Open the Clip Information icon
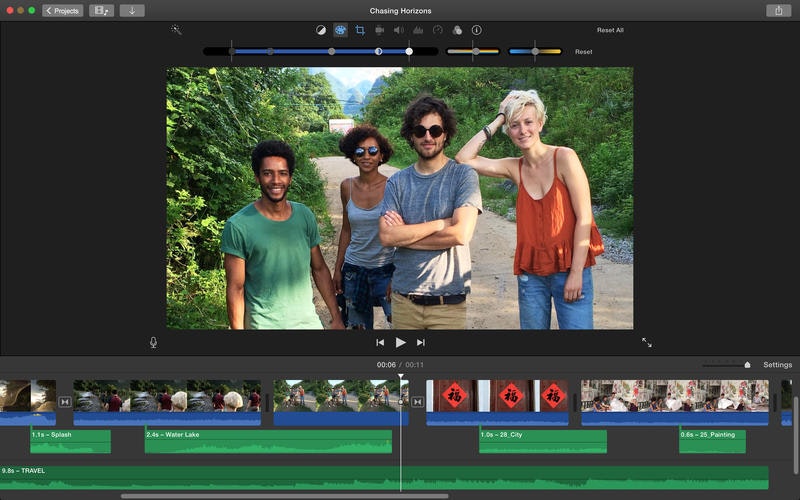The image size is (800, 500). [x=476, y=30]
